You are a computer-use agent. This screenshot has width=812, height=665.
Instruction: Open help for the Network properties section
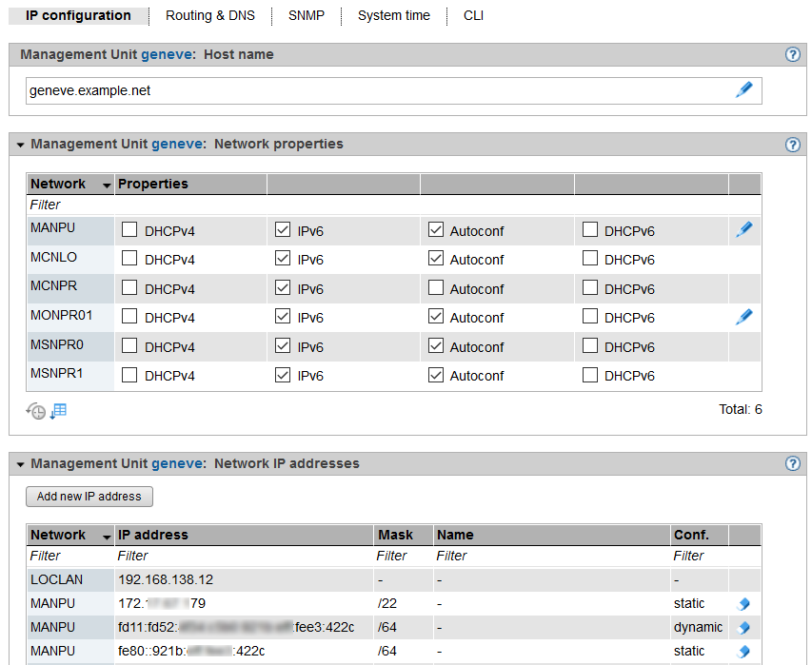click(x=792, y=145)
